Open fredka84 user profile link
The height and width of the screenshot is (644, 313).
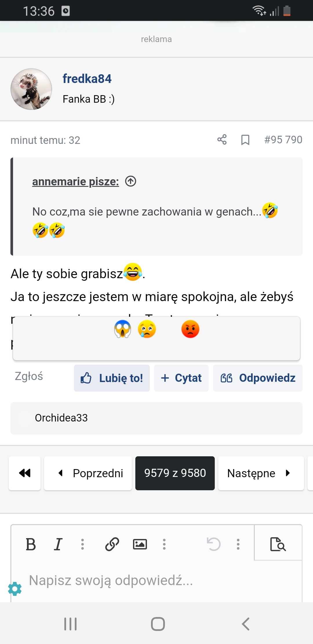coord(87,79)
